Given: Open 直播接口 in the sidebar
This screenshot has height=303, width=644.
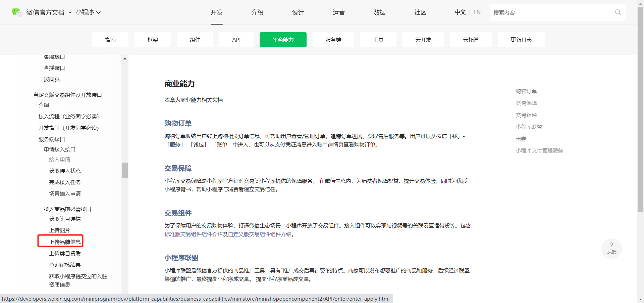Looking at the screenshot, I should click(x=54, y=68).
